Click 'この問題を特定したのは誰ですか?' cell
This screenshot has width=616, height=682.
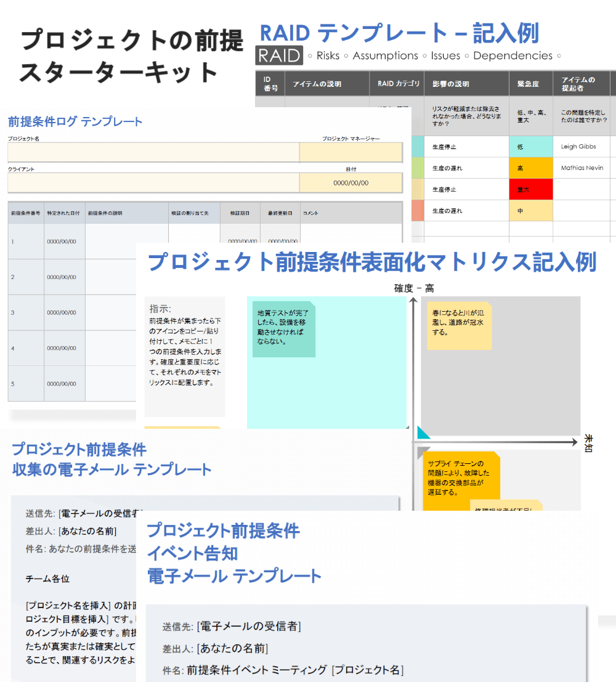[582, 116]
